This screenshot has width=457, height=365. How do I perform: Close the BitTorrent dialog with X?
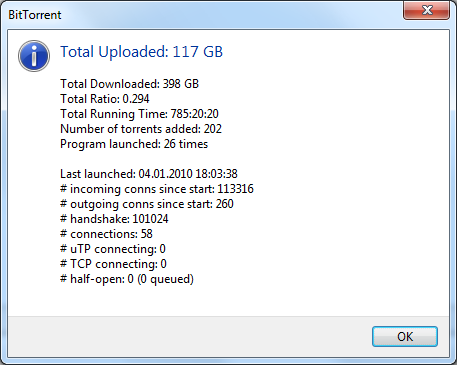click(x=427, y=10)
